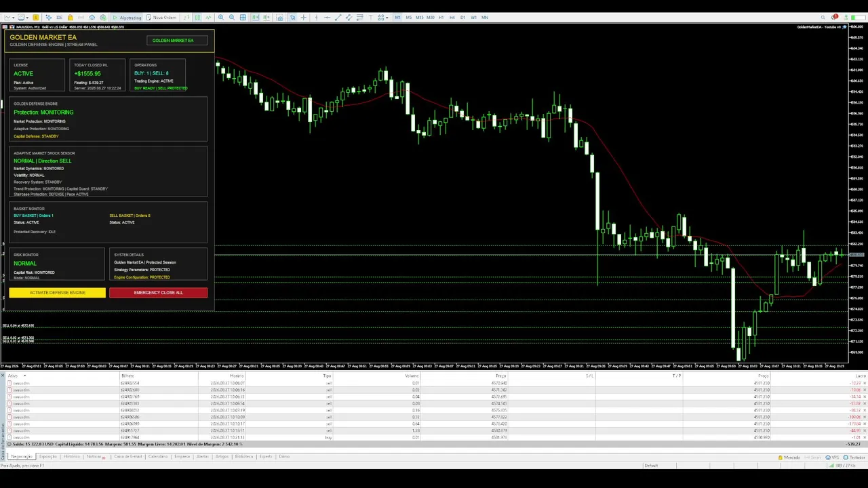Select the line chart icon
This screenshot has width=868, height=488.
pos(208,18)
